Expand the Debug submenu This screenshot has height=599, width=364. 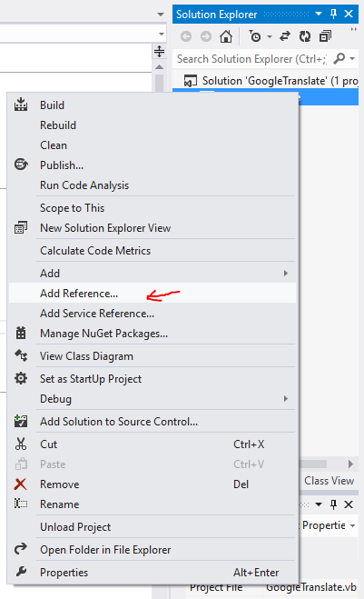click(152, 399)
